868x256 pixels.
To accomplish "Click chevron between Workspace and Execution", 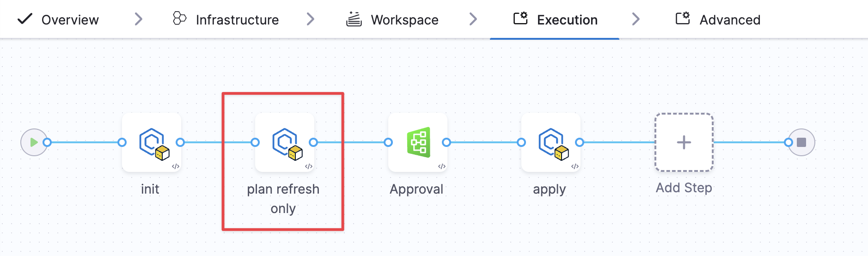I will 473,19.
